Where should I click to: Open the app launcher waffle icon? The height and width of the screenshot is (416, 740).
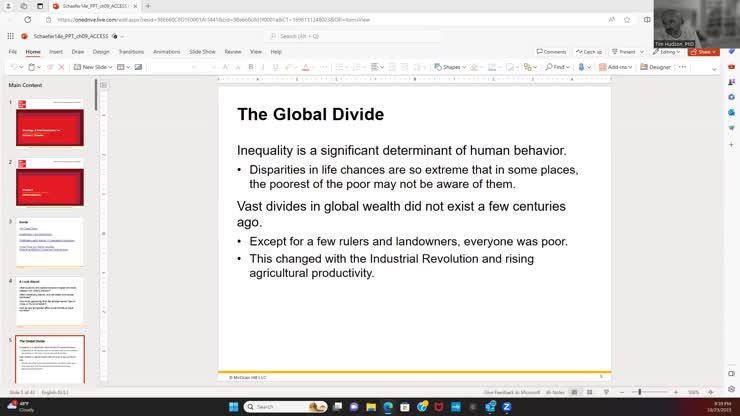[11, 36]
